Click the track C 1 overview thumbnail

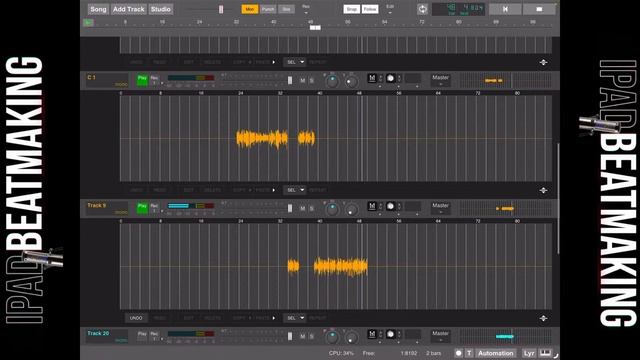(x=505, y=80)
